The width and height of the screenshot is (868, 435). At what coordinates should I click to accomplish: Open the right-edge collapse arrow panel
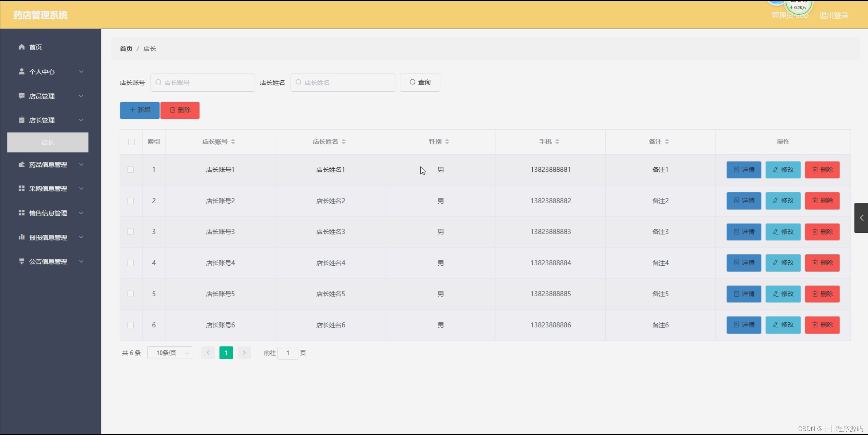[x=861, y=217]
